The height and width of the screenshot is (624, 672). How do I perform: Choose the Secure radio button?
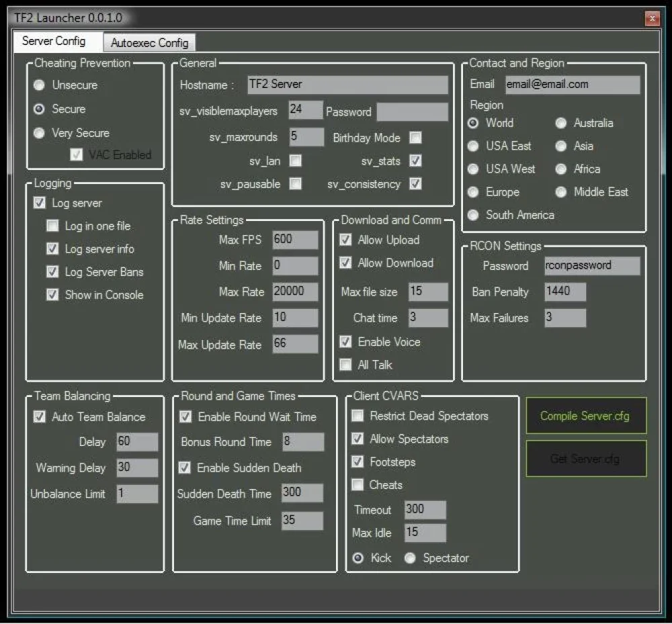pos(39,109)
